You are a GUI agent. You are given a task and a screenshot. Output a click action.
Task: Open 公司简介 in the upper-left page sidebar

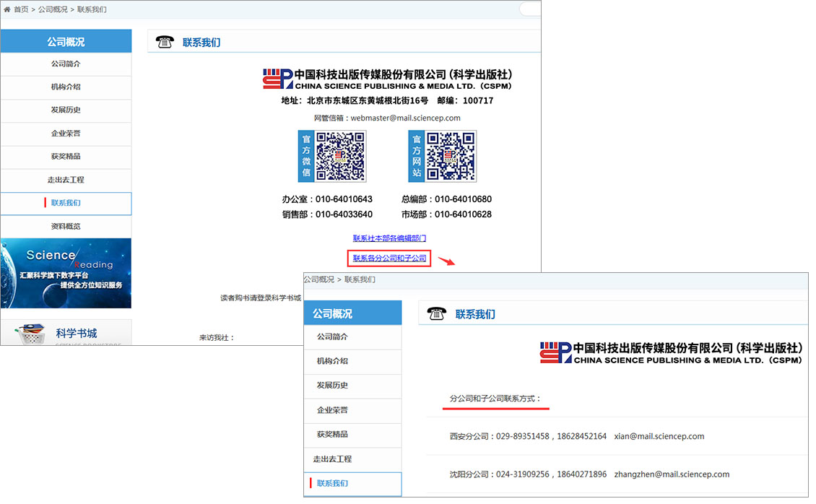click(66, 64)
